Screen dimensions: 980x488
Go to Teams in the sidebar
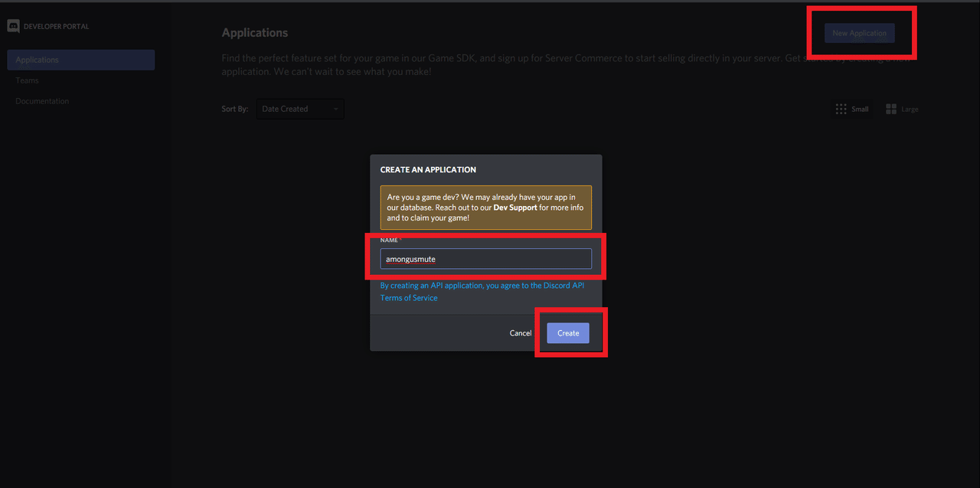point(27,80)
